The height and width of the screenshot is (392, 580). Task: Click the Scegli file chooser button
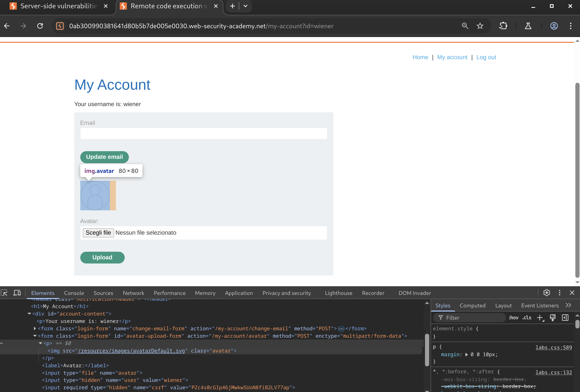click(98, 233)
